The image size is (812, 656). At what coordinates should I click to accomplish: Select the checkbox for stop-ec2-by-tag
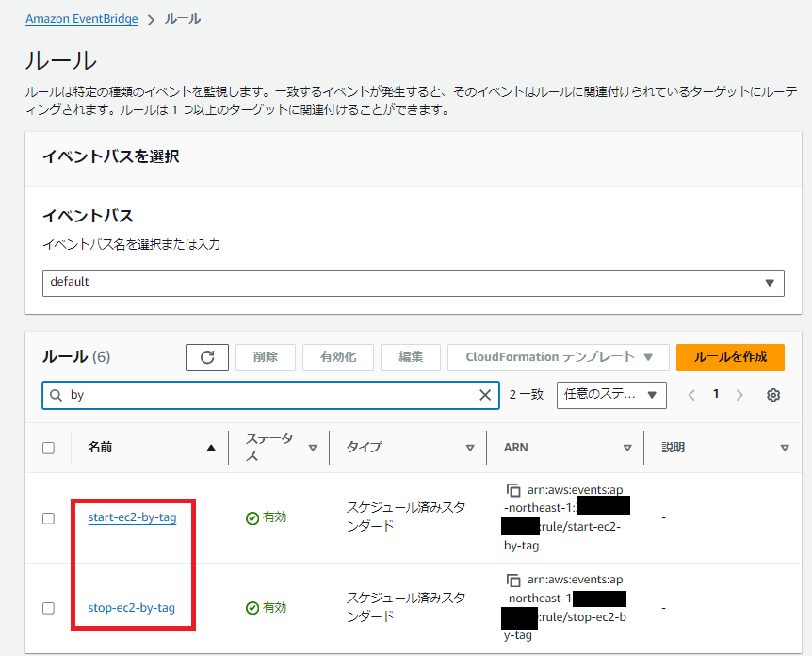[x=49, y=608]
